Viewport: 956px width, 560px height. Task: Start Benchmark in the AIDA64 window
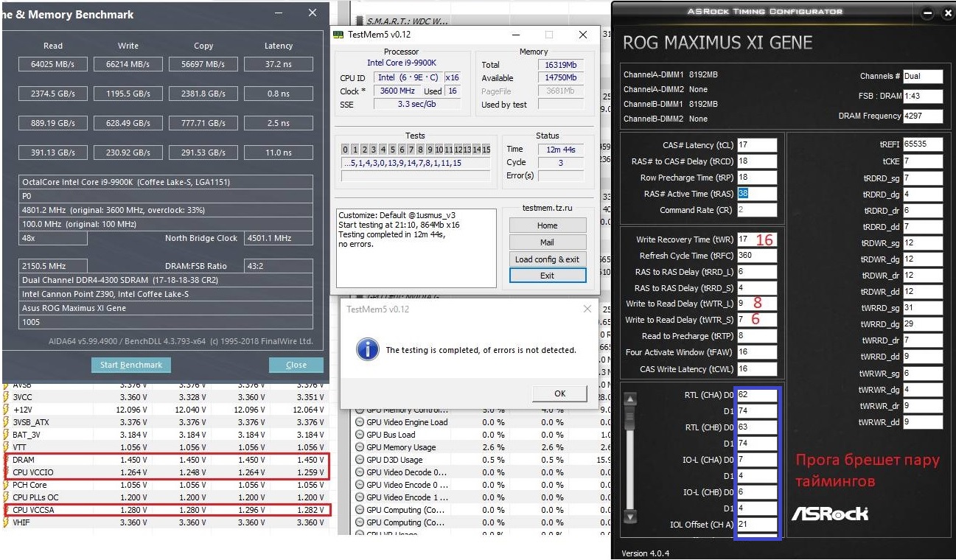pyautogui.click(x=131, y=365)
